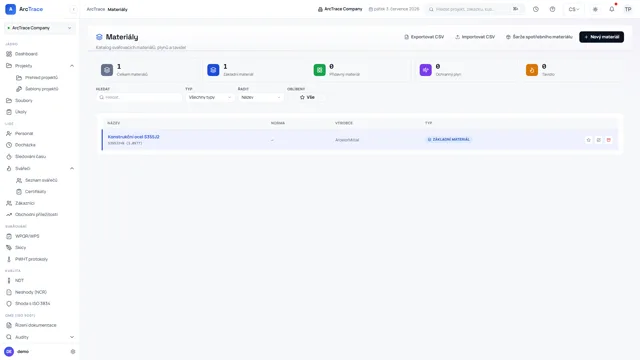Open Šarže spotřebního materiálu

point(539,37)
